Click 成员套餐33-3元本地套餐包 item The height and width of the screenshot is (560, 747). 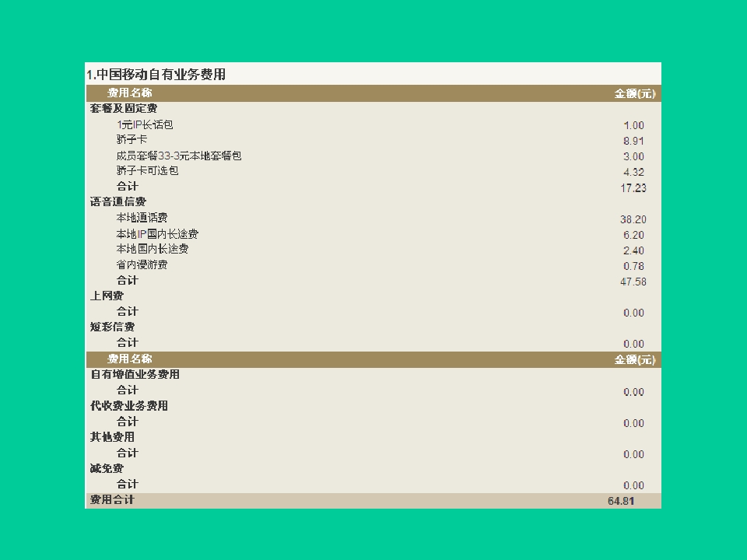click(179, 156)
